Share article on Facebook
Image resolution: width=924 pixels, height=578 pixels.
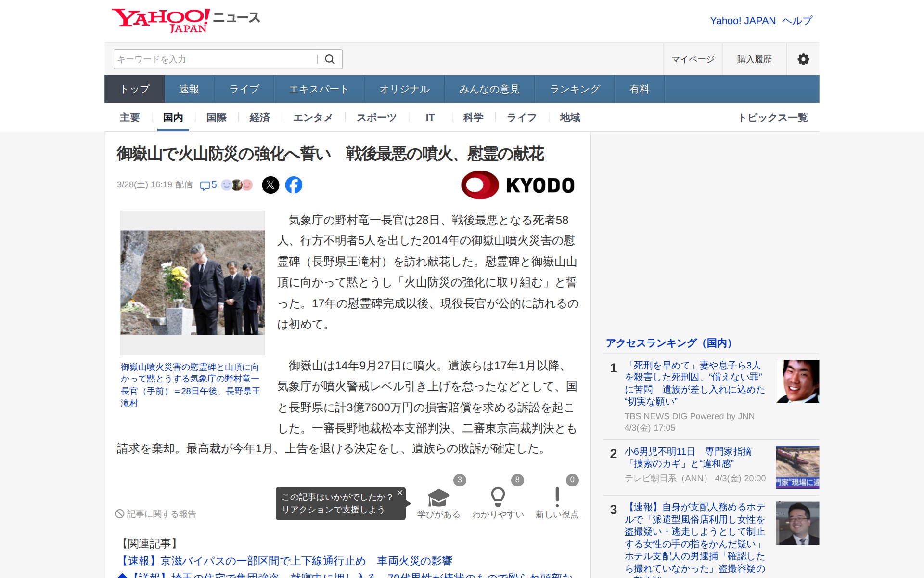click(294, 185)
